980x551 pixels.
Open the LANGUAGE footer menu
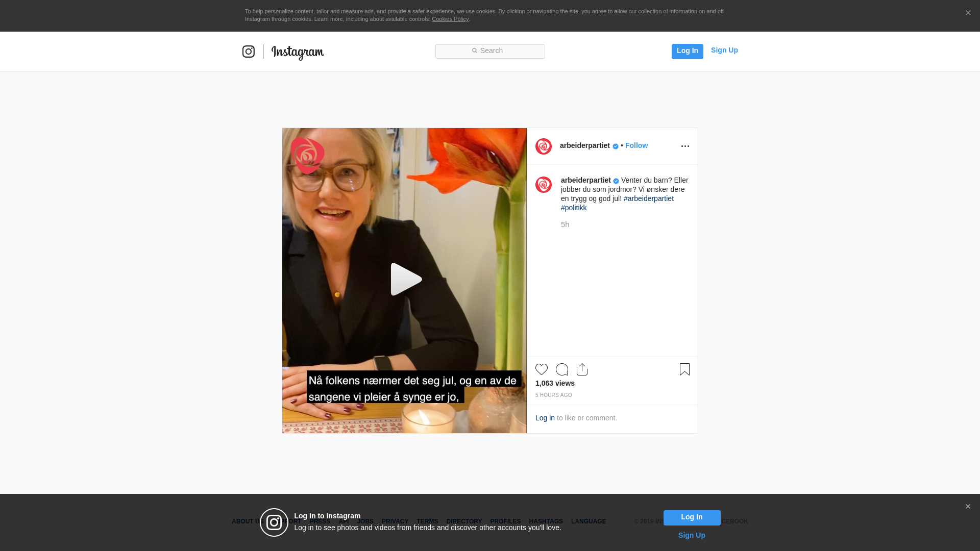coord(589,521)
